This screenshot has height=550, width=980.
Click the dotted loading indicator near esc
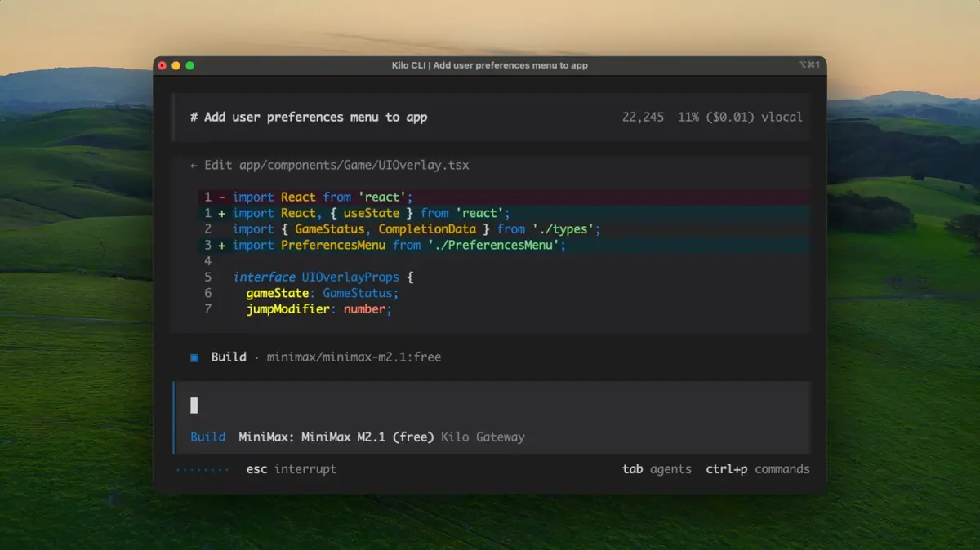point(203,469)
